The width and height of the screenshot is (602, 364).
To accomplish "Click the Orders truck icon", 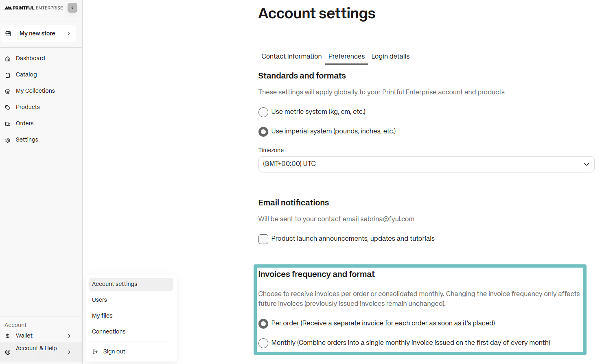I will pos(8,124).
